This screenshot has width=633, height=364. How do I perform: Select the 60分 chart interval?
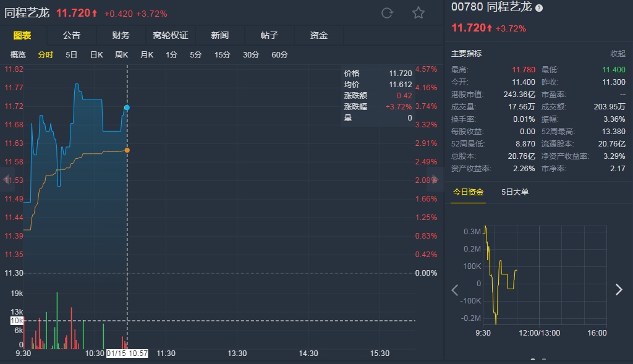(x=279, y=55)
